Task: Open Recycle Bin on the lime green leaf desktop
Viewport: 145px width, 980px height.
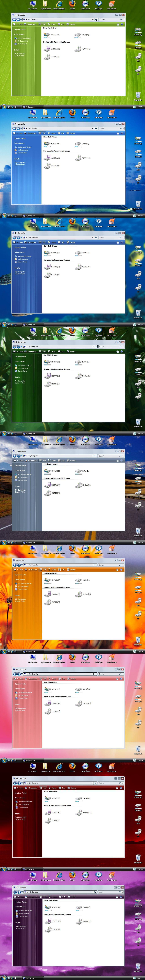Action: pyautogui.click(x=138, y=96)
